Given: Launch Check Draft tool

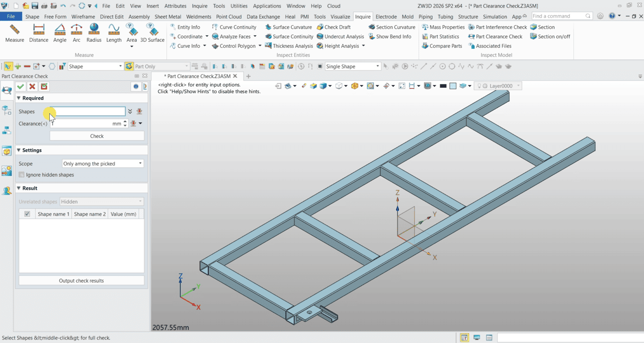Looking at the screenshot, I should [334, 27].
